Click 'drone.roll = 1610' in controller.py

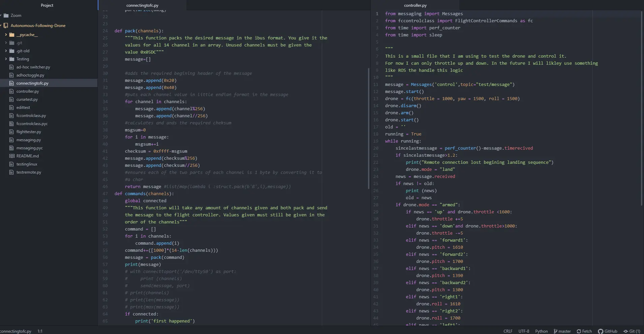(x=438, y=304)
